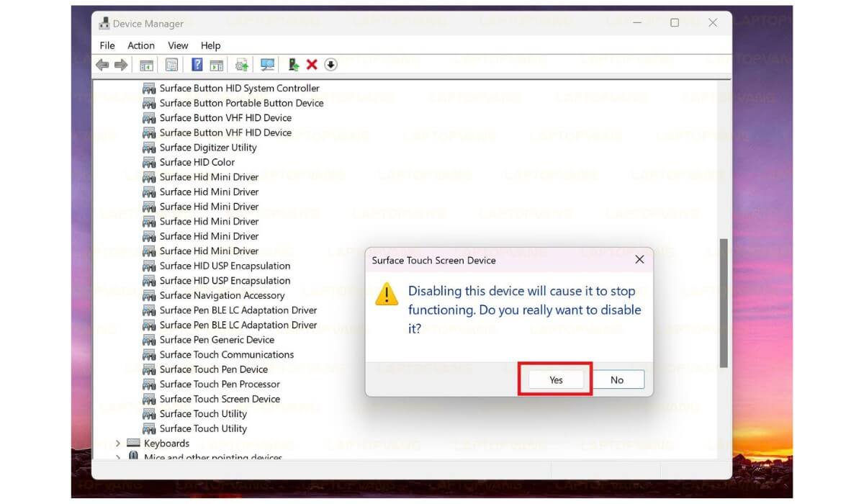Viewport: 864px width, 504px height.
Task: Expand Mice and other pointing devices
Action: click(118, 457)
